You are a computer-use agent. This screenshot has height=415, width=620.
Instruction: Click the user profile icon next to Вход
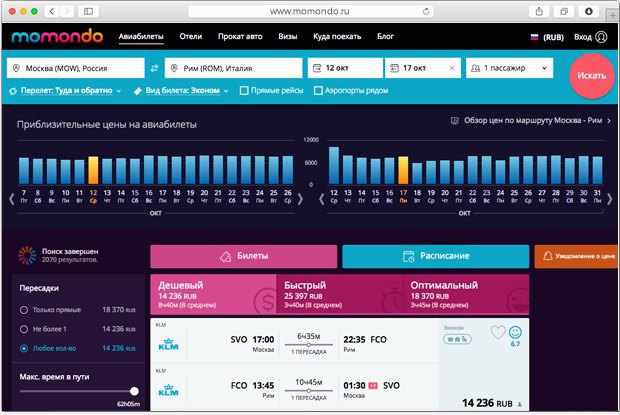[601, 37]
